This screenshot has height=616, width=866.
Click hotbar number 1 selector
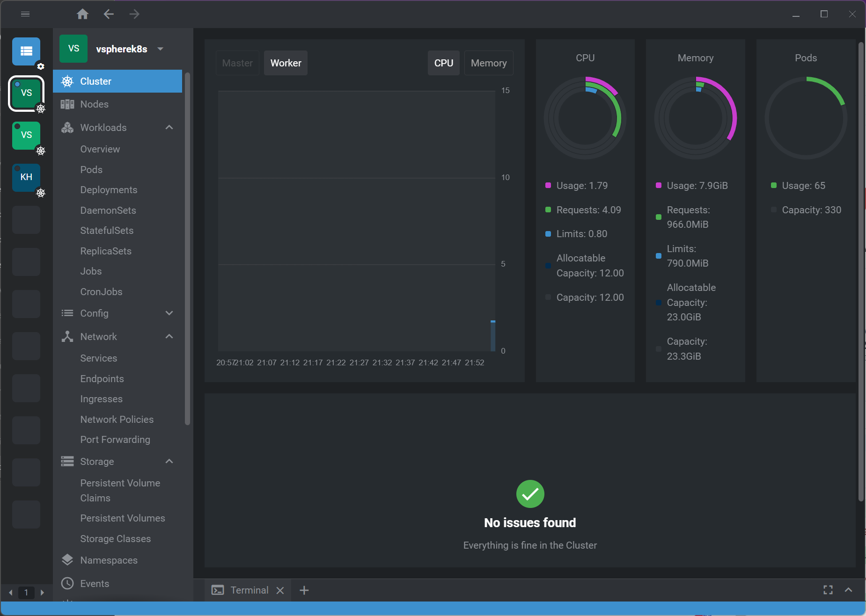(x=26, y=593)
